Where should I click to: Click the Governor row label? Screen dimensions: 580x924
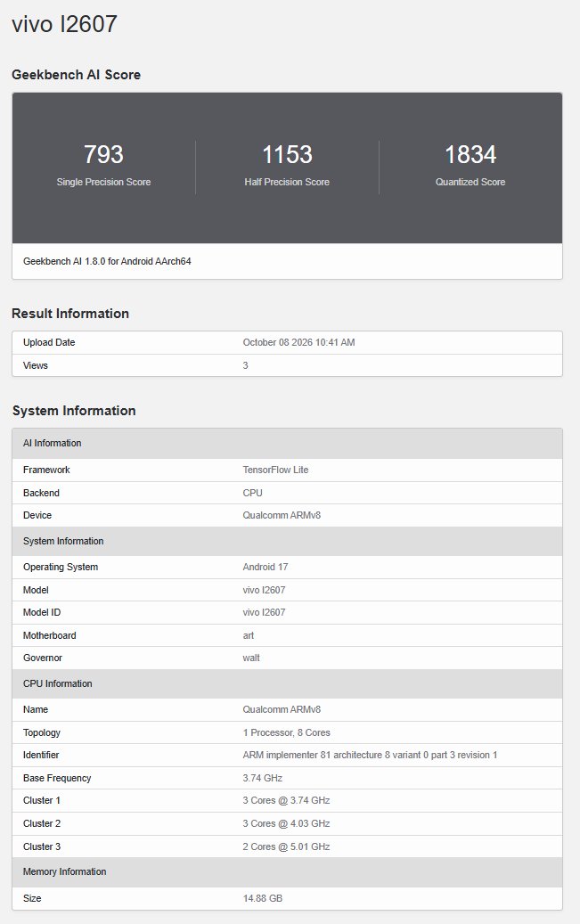coord(43,658)
